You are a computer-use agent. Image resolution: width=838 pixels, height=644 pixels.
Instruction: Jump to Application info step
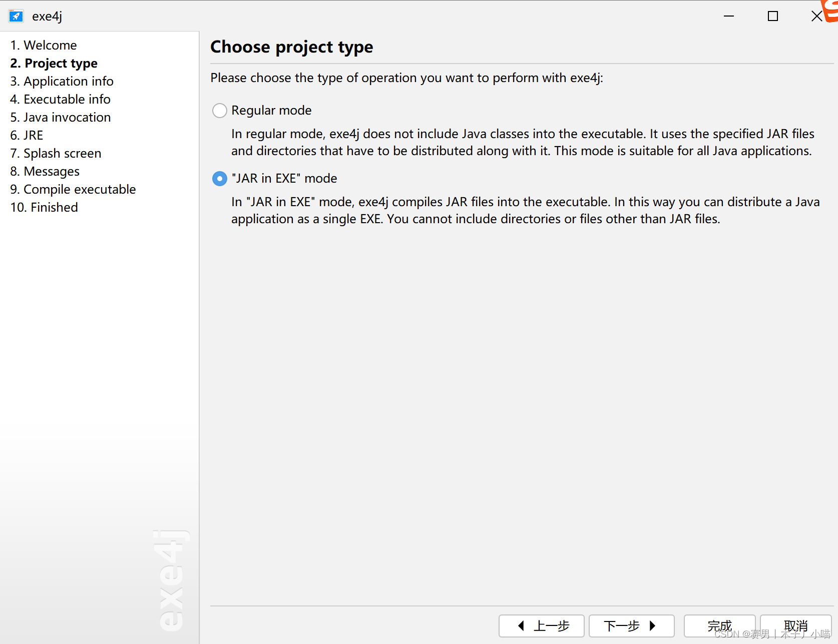pos(62,81)
